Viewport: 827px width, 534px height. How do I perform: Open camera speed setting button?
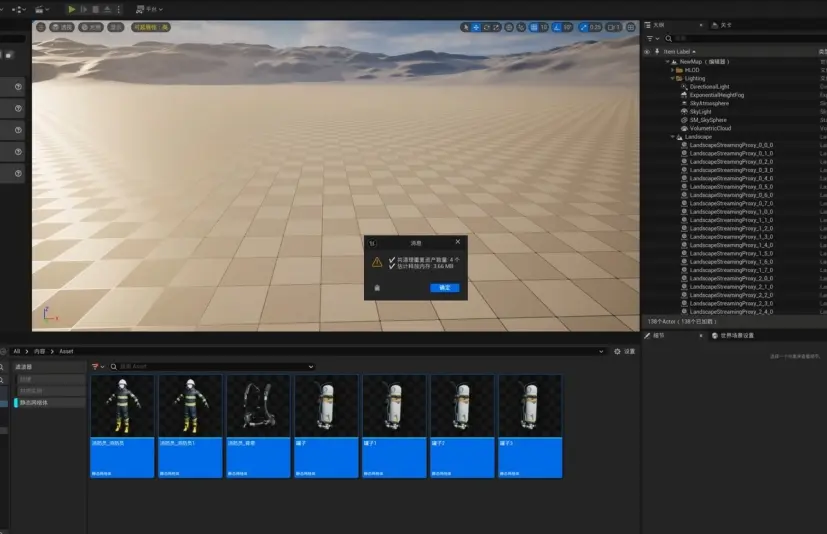coord(614,27)
